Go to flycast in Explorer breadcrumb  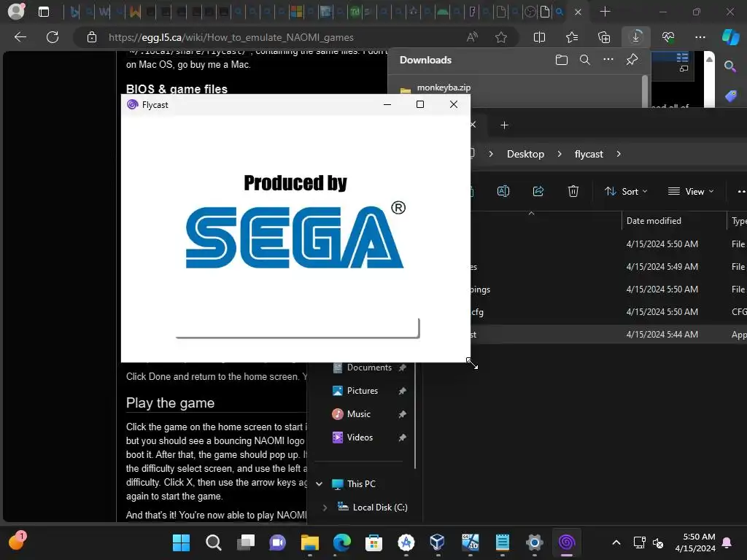[x=589, y=154]
